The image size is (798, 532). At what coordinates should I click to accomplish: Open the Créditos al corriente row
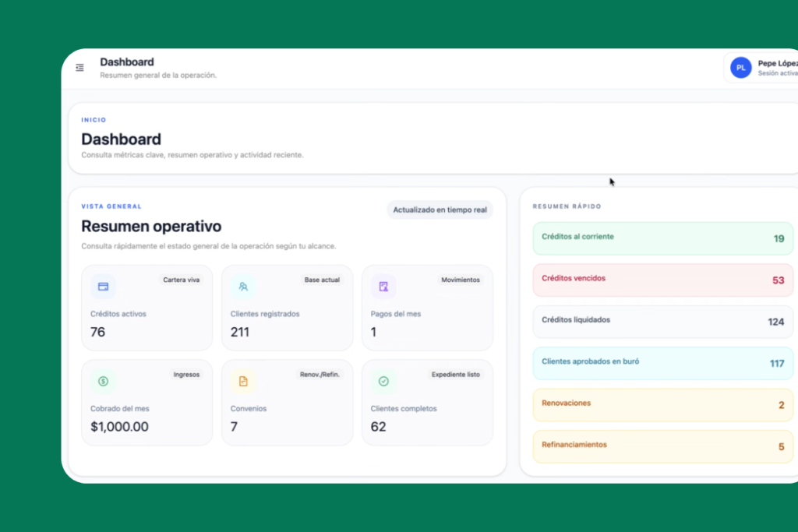click(x=662, y=238)
